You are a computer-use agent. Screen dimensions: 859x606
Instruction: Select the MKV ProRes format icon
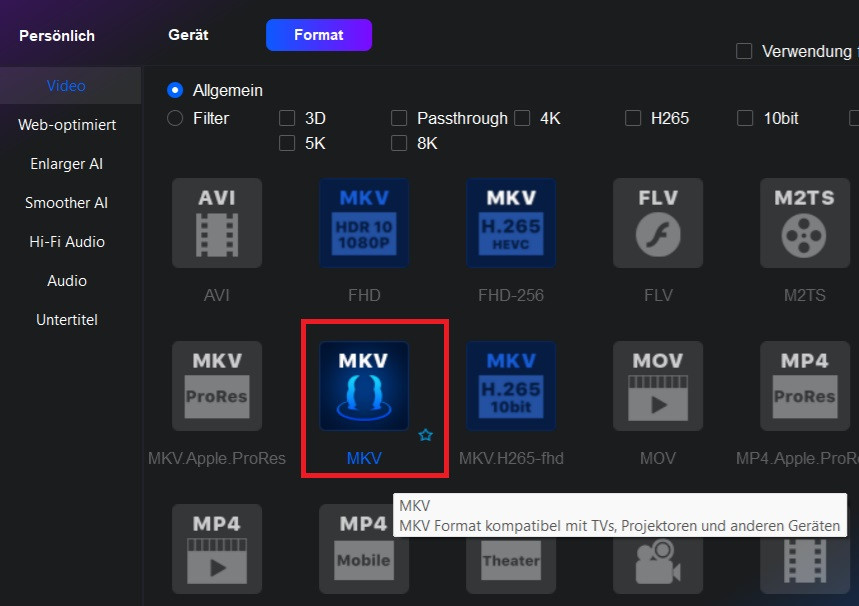(x=217, y=386)
